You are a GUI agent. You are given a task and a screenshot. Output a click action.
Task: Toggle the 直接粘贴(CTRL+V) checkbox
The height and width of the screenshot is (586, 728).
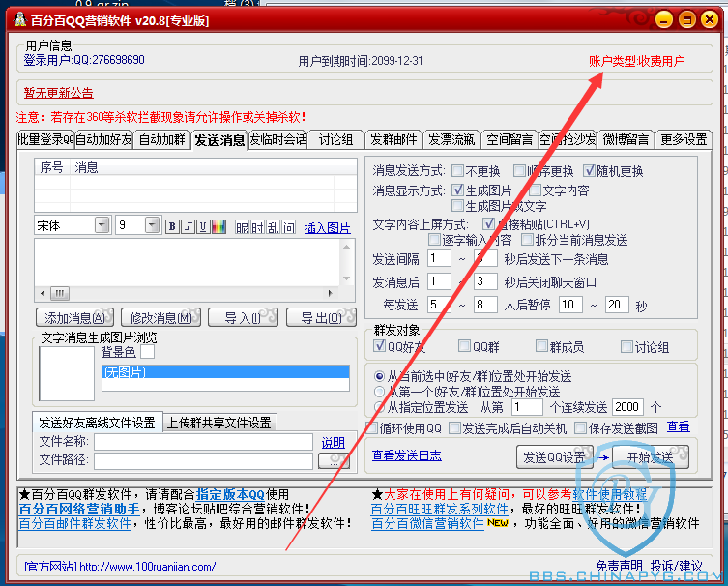point(488,223)
